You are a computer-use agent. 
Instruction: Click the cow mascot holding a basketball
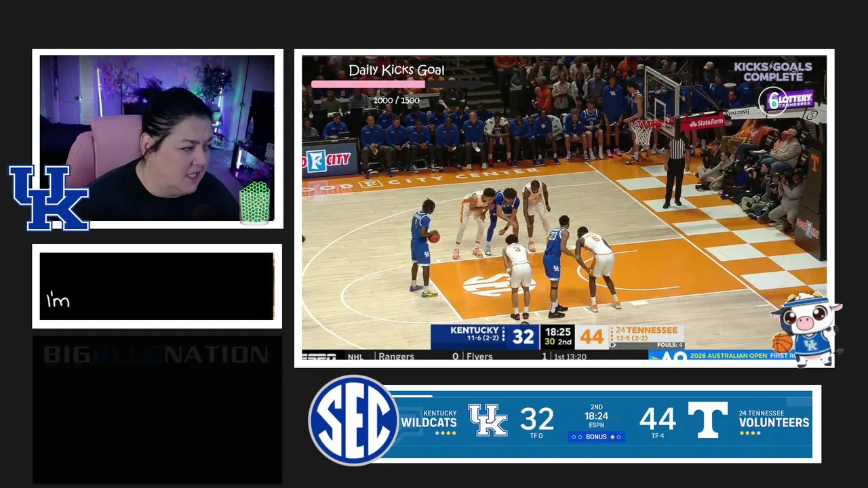[x=807, y=329]
